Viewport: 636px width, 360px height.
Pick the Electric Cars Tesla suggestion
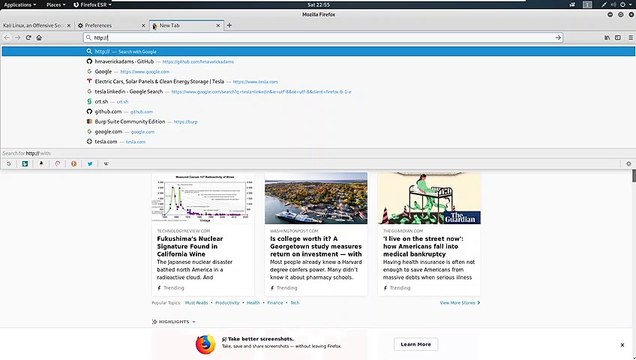[x=318, y=81]
